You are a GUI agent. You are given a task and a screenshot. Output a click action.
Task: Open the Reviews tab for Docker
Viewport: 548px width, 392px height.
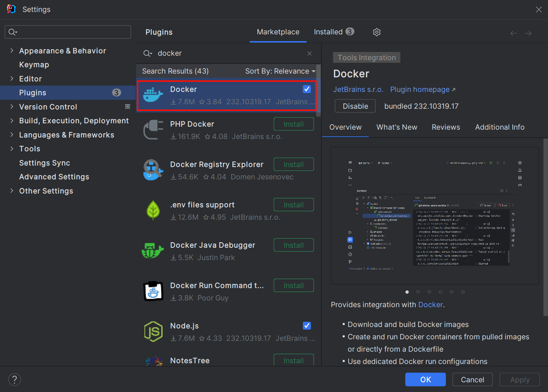446,127
